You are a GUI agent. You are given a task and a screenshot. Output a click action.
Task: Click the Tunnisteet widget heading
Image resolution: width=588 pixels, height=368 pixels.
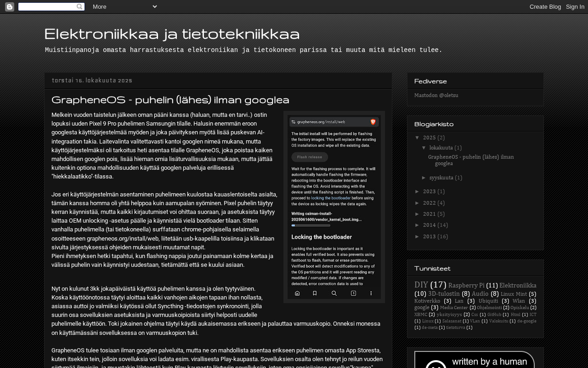point(432,268)
